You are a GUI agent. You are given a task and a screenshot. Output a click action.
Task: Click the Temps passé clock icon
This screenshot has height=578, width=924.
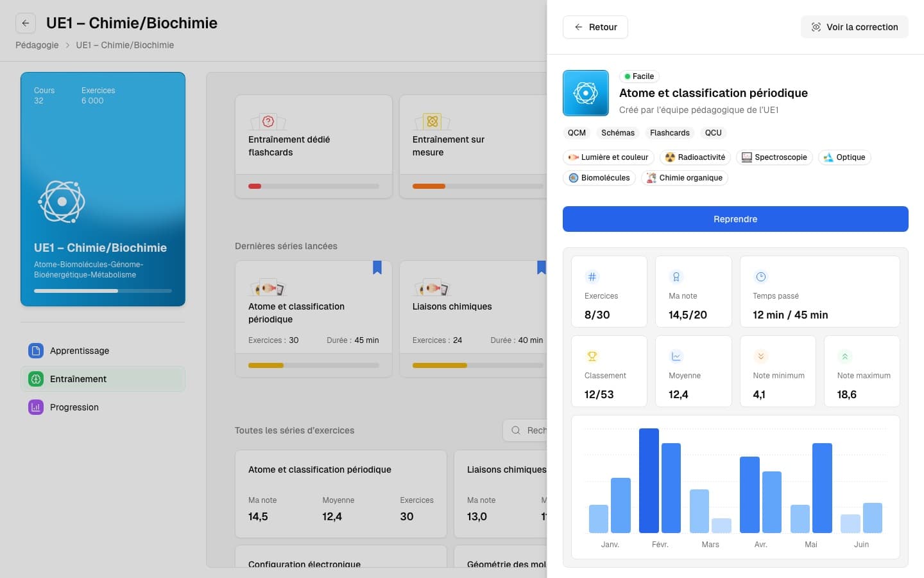click(x=760, y=277)
